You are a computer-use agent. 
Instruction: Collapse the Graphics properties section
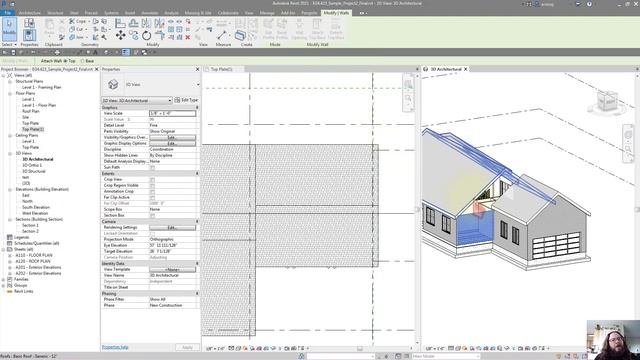click(x=197, y=107)
